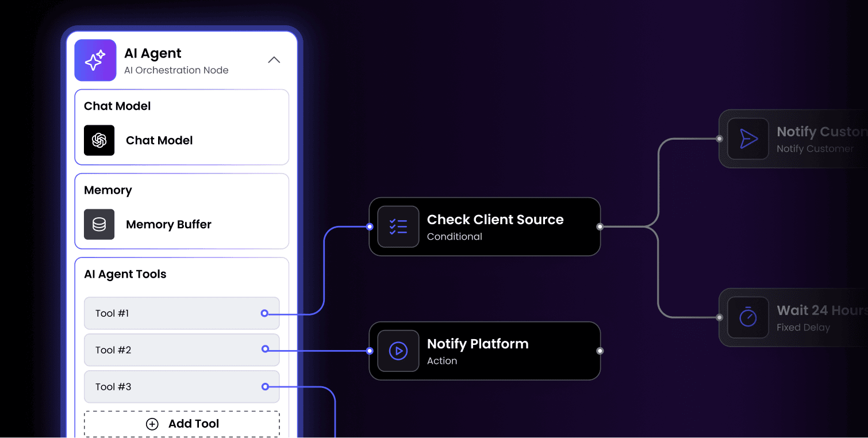Click the Notify Platform play icon
Screen dimensions: 868x438
[x=398, y=351]
